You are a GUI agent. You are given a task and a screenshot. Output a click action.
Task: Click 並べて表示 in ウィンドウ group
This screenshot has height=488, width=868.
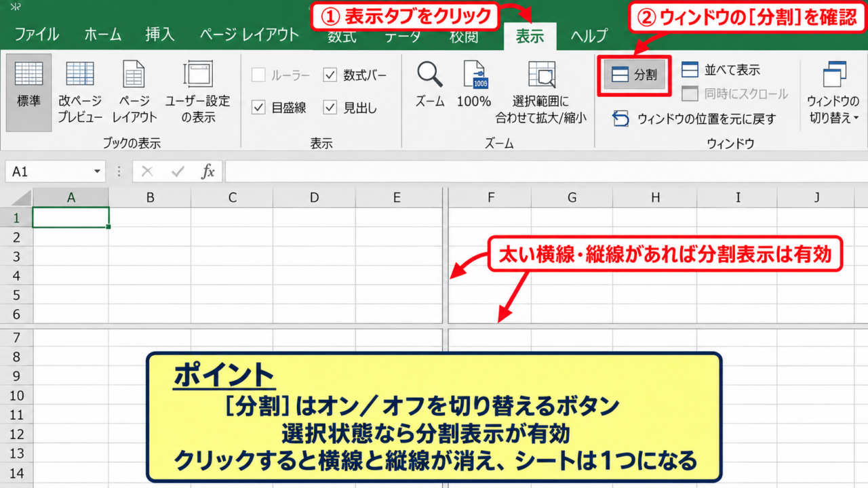[x=721, y=70]
